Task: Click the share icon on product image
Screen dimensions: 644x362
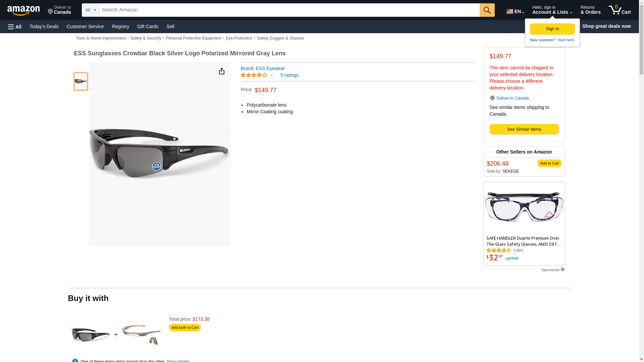Action: (x=221, y=71)
